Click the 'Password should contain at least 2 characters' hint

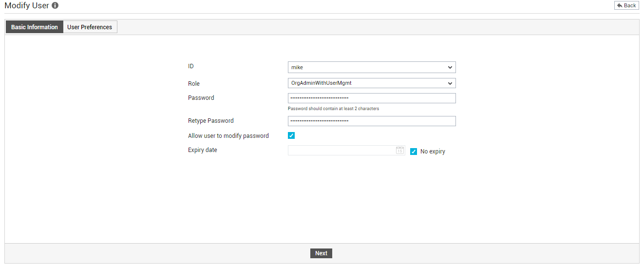tap(333, 109)
